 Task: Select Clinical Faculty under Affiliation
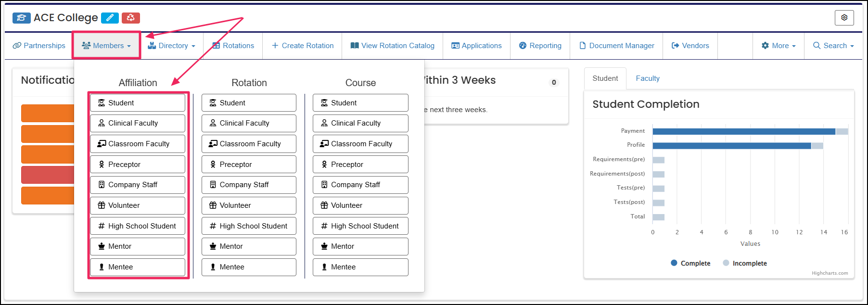click(138, 123)
